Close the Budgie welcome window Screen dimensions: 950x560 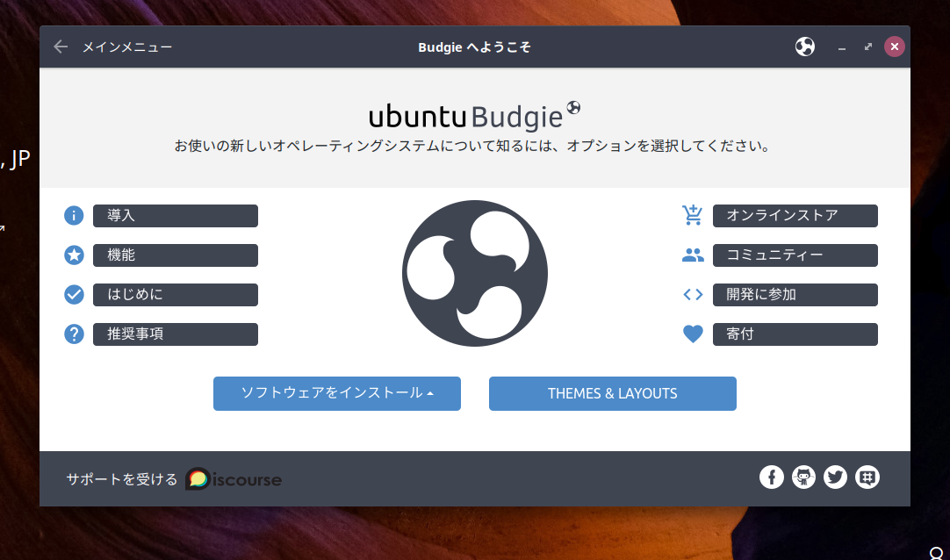(x=895, y=47)
